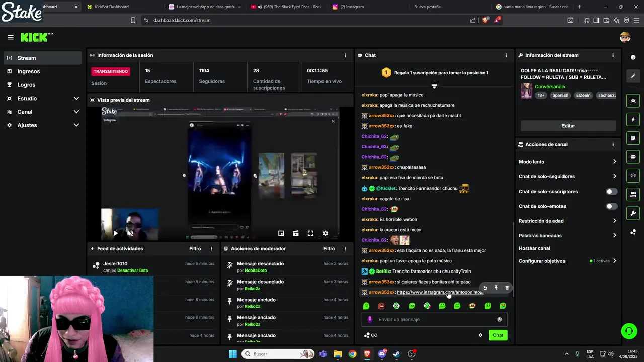Open Steam from the taskbar
The image size is (644, 362).
(397, 354)
